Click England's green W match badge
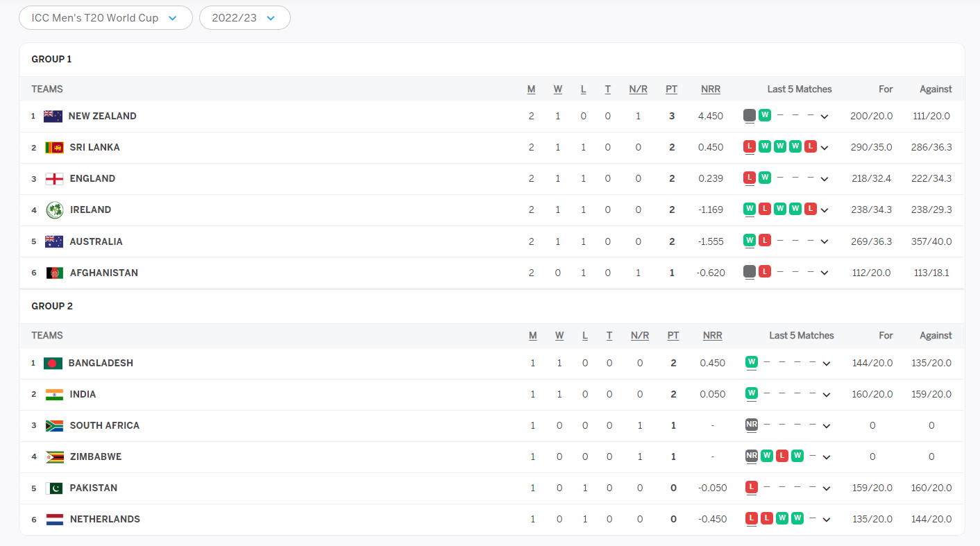This screenshot has width=980, height=546. pyautogui.click(x=765, y=178)
